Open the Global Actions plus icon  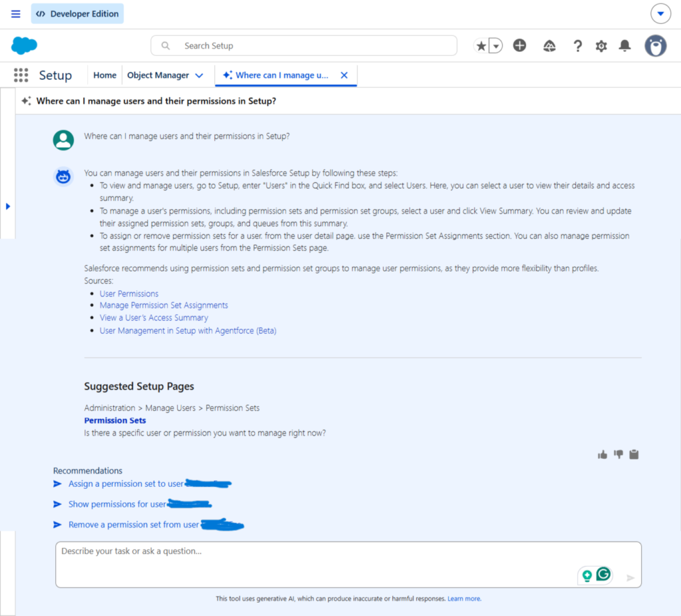(x=519, y=45)
